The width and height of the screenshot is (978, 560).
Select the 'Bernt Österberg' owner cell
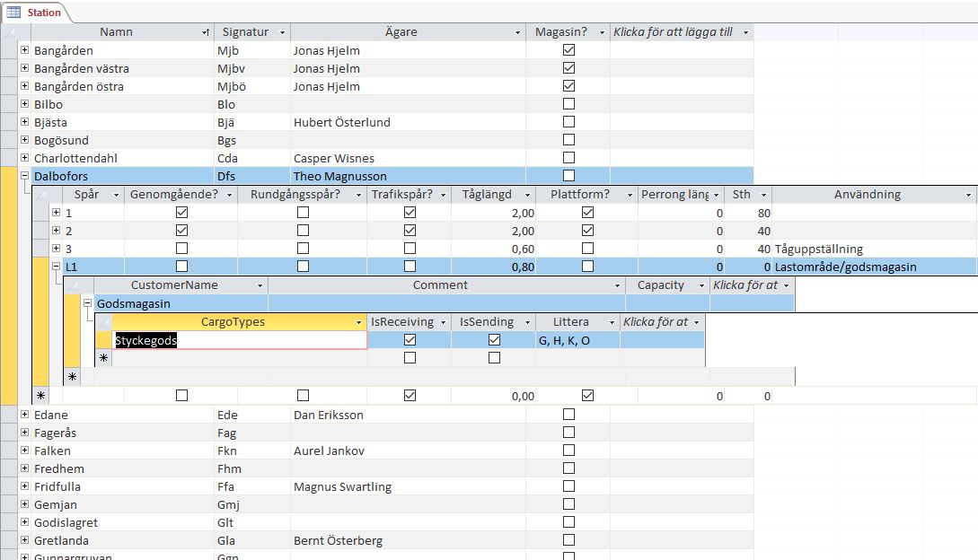point(408,540)
